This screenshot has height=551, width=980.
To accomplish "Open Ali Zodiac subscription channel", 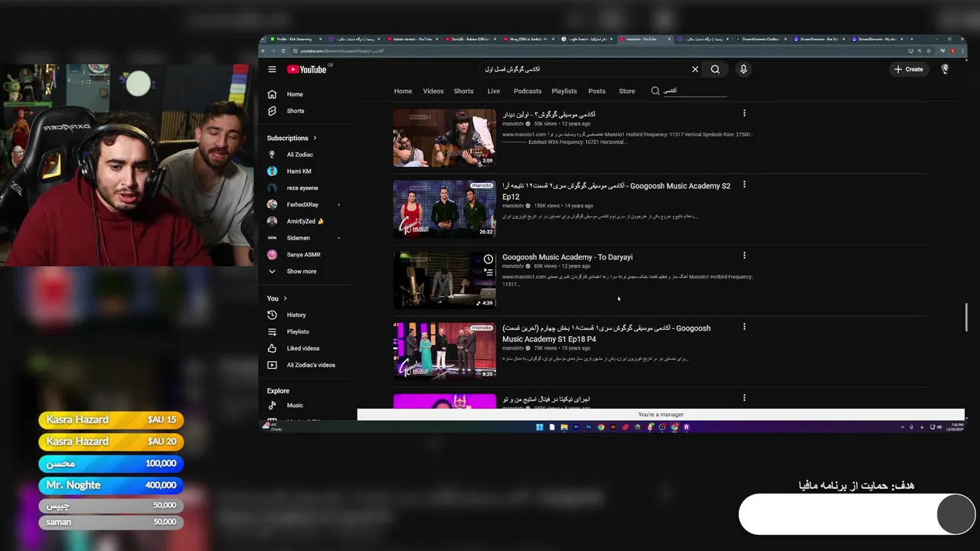I will point(299,155).
